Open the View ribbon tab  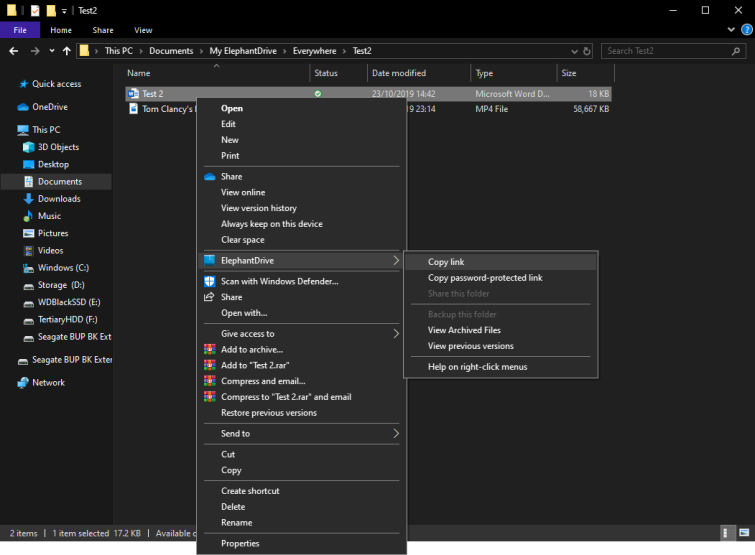[x=143, y=30]
